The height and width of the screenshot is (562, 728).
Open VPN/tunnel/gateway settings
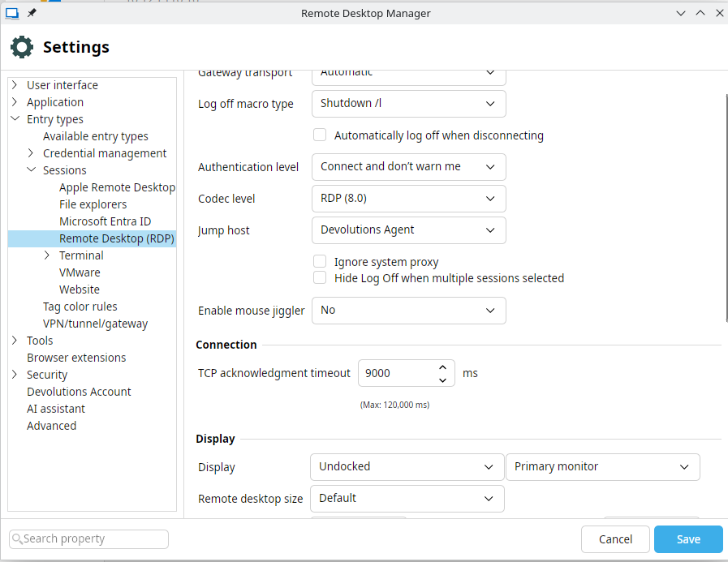click(x=95, y=324)
